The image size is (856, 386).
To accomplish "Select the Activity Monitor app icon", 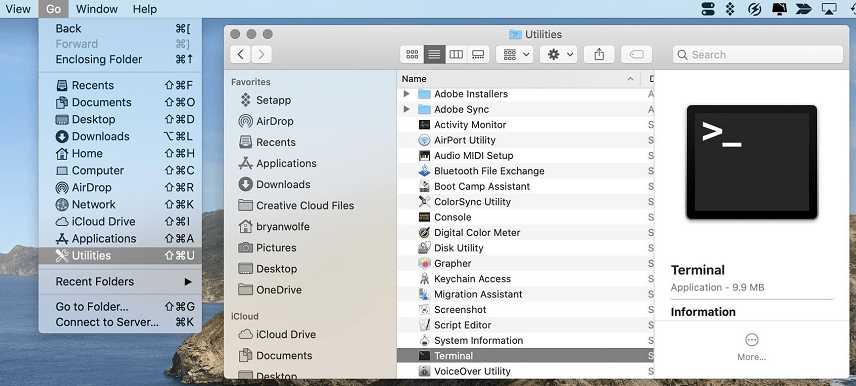I will [424, 124].
